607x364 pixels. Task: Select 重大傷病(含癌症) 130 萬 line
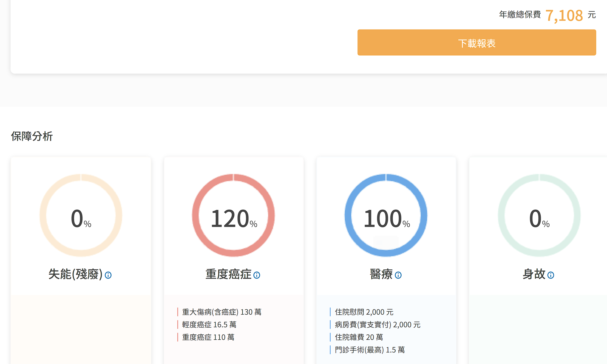[x=222, y=312]
